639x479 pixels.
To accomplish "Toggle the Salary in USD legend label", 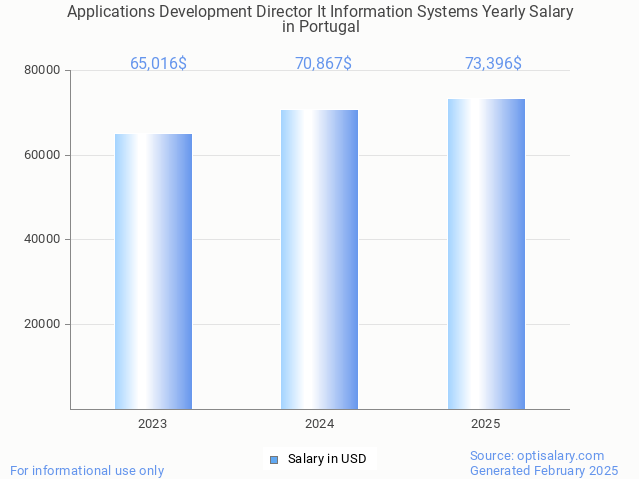I will pyautogui.click(x=326, y=460).
